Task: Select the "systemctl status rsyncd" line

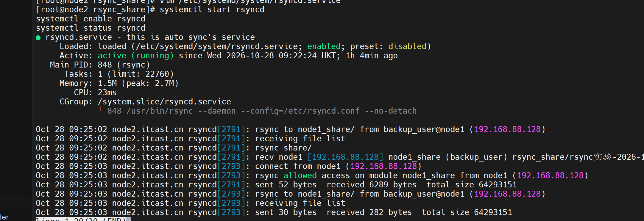Action: [x=91, y=28]
